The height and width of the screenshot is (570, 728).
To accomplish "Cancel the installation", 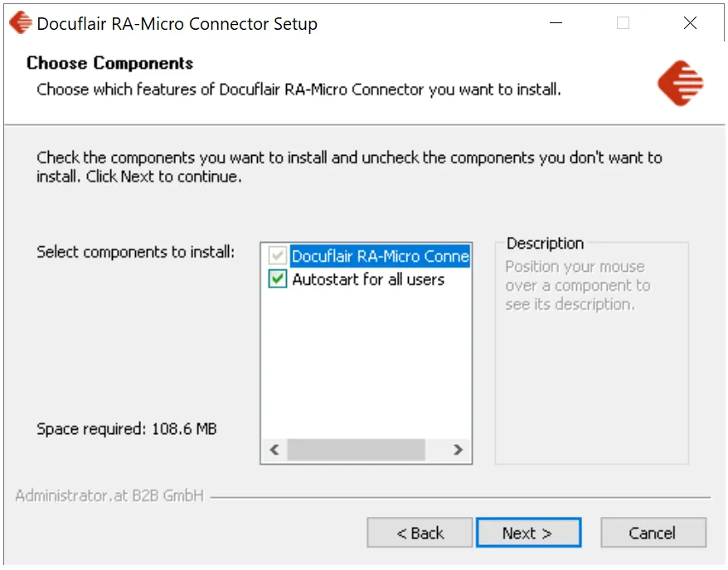I will [x=653, y=534].
